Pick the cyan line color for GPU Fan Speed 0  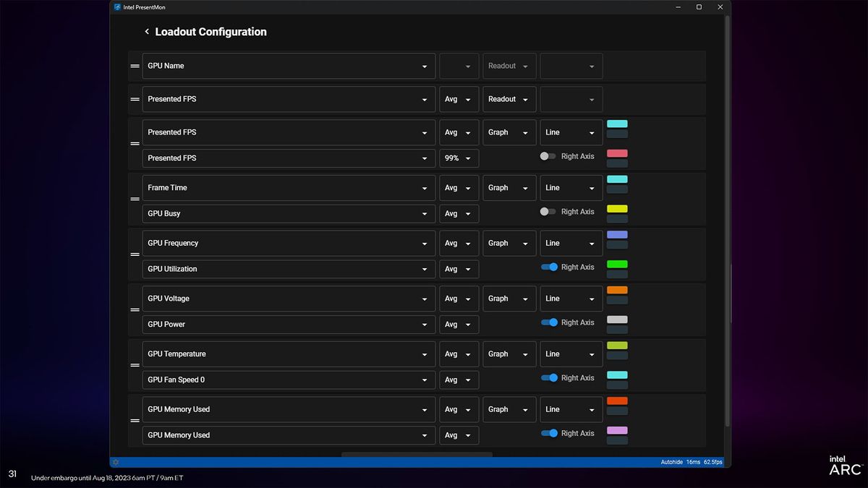tap(617, 374)
